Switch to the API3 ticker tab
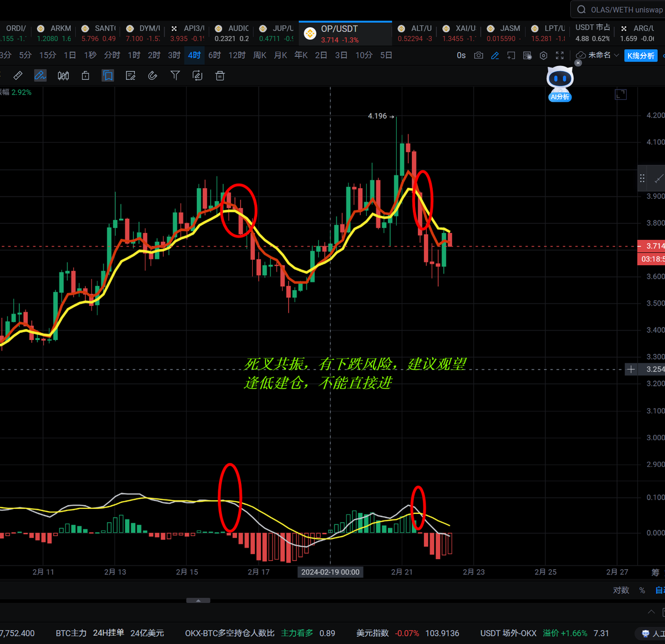 pyautogui.click(x=187, y=33)
